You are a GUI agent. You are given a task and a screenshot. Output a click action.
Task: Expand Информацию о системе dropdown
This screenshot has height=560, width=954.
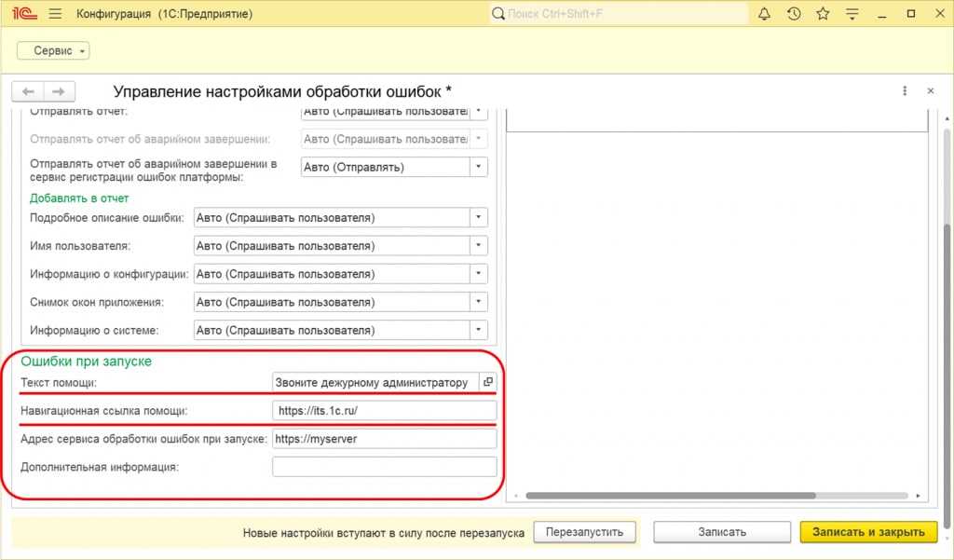click(x=478, y=330)
